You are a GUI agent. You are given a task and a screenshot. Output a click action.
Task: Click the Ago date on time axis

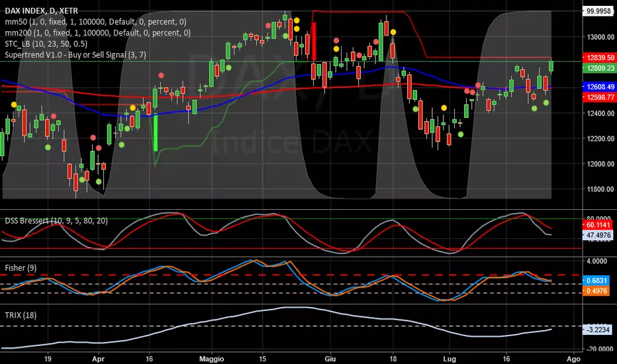point(573,359)
